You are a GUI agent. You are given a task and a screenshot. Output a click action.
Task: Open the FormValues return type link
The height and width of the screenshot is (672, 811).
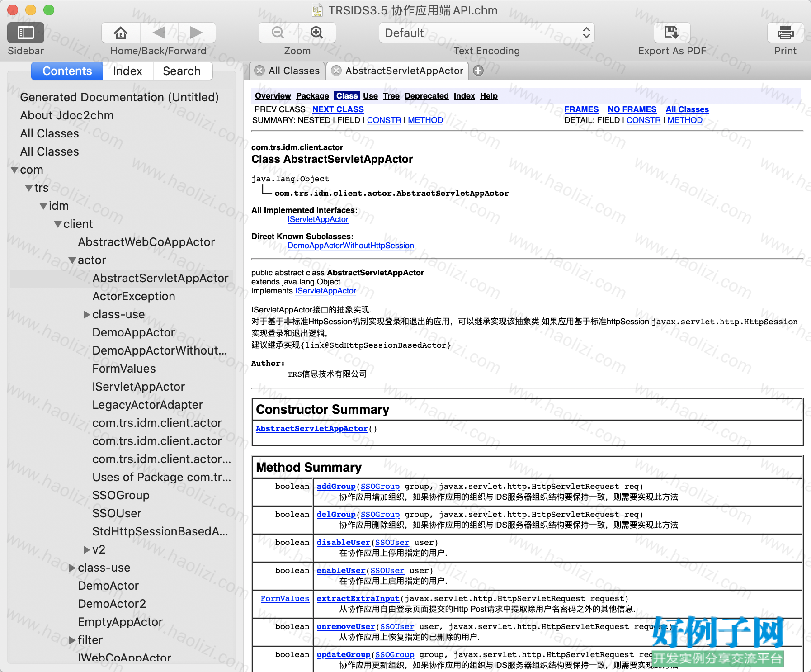pyautogui.click(x=285, y=599)
